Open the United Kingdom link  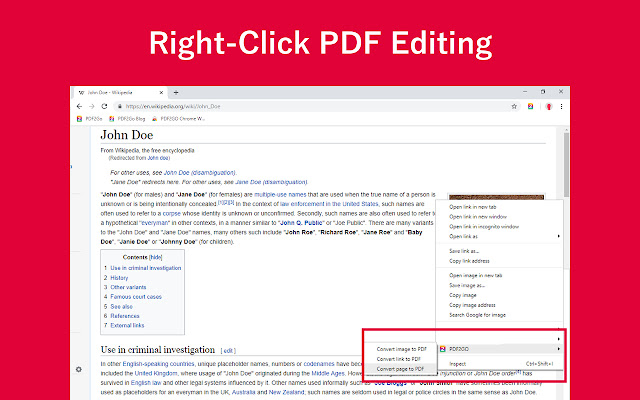(156, 373)
